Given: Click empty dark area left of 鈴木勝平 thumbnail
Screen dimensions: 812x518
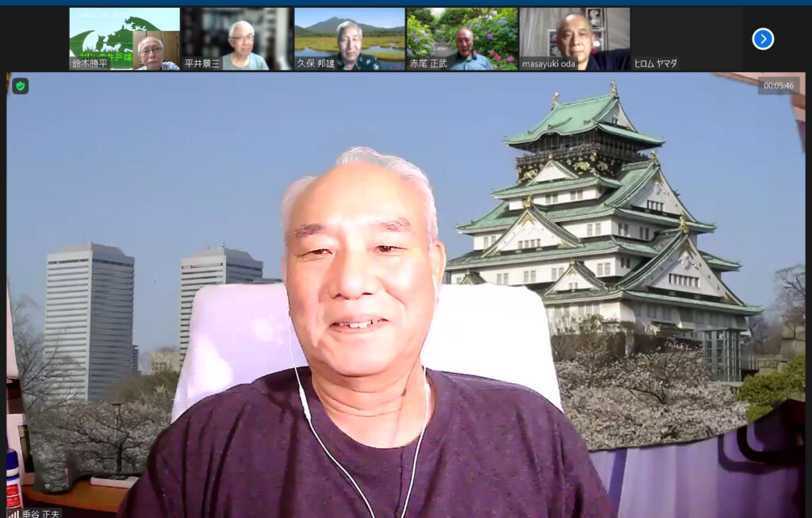Looking at the screenshot, I should click(x=35, y=39).
